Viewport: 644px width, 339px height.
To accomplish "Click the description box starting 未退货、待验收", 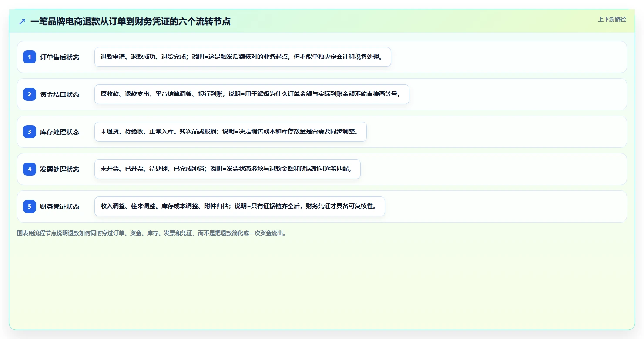I will (231, 132).
